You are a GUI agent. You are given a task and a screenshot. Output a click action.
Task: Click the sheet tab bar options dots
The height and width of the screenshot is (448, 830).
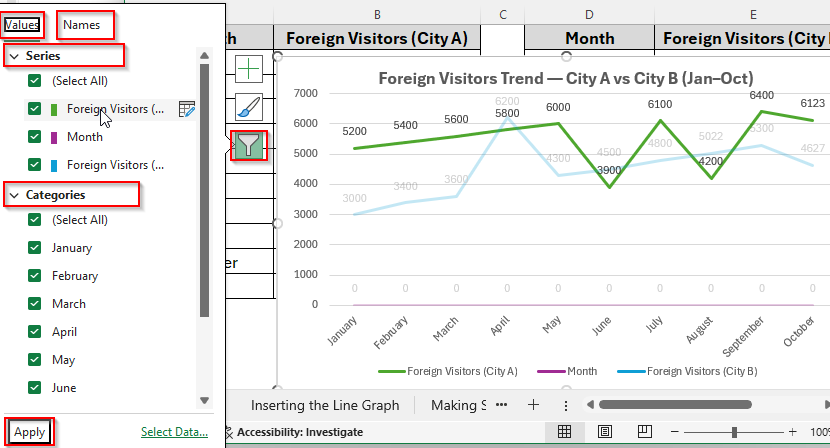pos(566,406)
